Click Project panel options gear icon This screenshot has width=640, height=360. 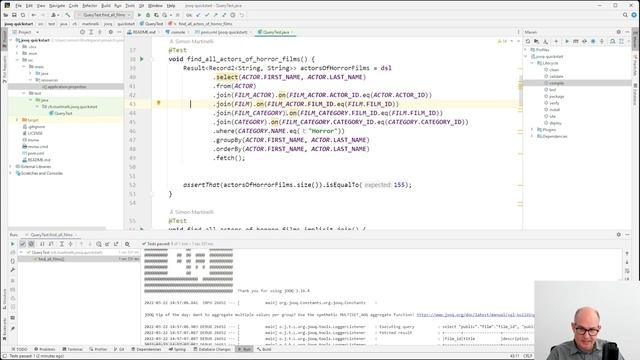click(x=111, y=32)
